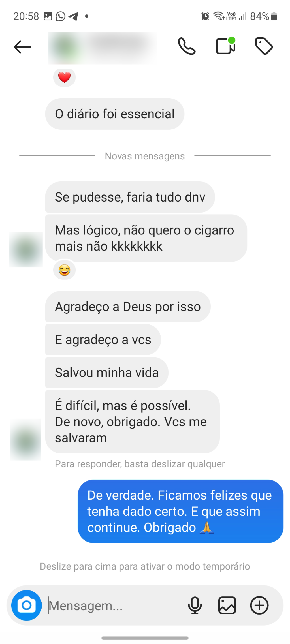Open the blue camera button
Image resolution: width=290 pixels, height=644 pixels.
[x=27, y=605]
